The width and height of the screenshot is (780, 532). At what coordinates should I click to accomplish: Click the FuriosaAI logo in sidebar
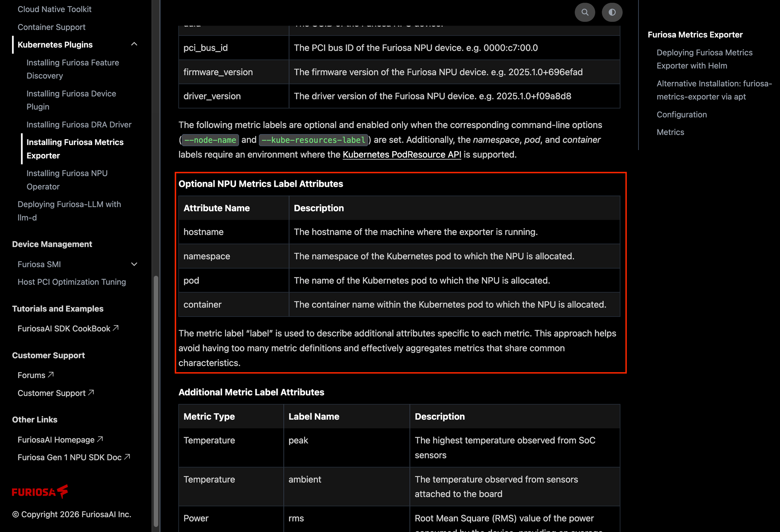(x=40, y=491)
